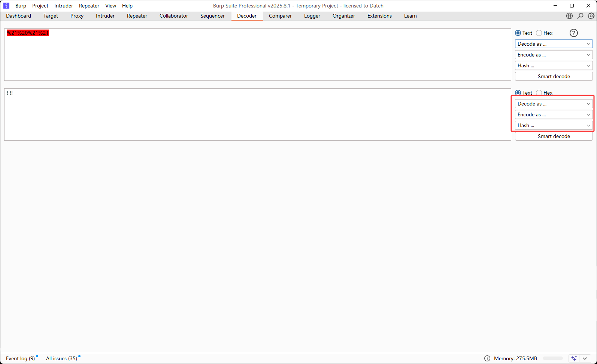Select Hex radio for the second decoder panel
597x364 pixels.
coord(539,93)
